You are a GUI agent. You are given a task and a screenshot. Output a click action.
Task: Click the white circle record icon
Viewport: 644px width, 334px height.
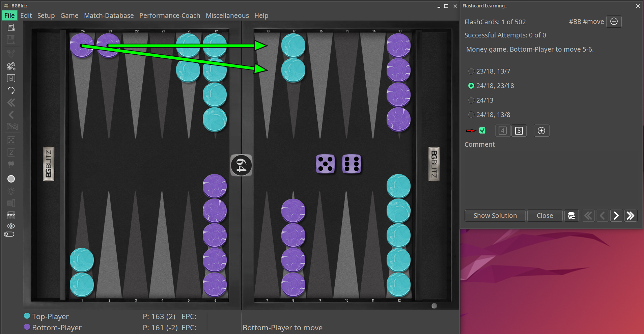[x=11, y=179]
